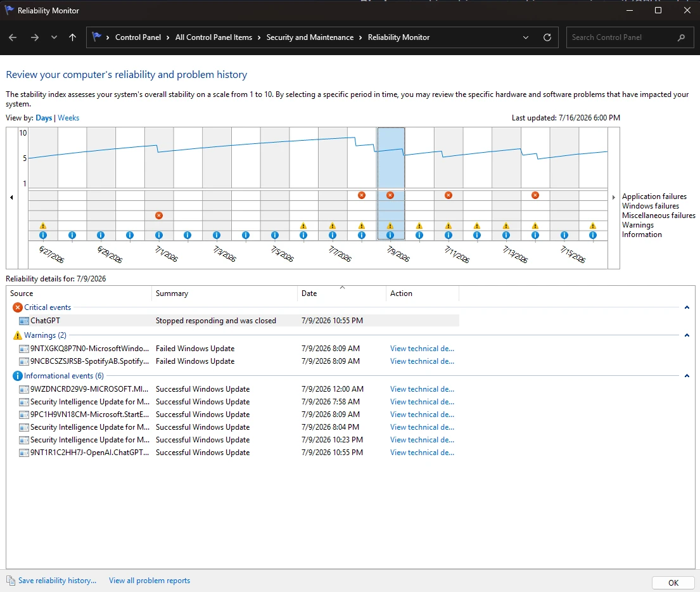Click the OK button
The width and height of the screenshot is (700, 592).
673,582
